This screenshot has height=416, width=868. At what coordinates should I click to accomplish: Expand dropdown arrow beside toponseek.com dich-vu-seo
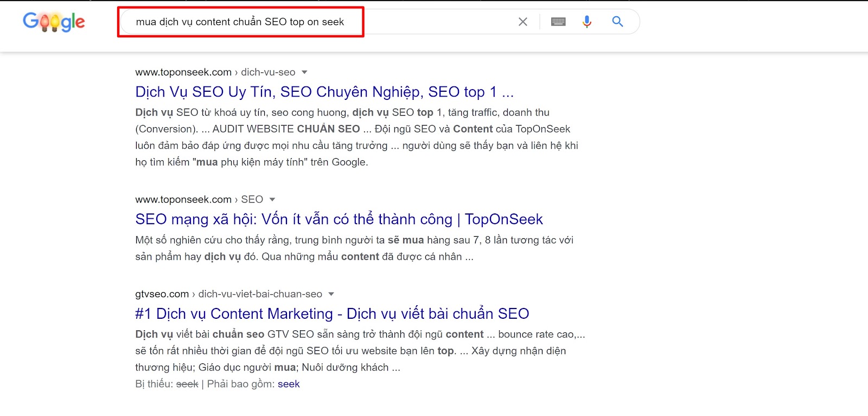point(304,72)
